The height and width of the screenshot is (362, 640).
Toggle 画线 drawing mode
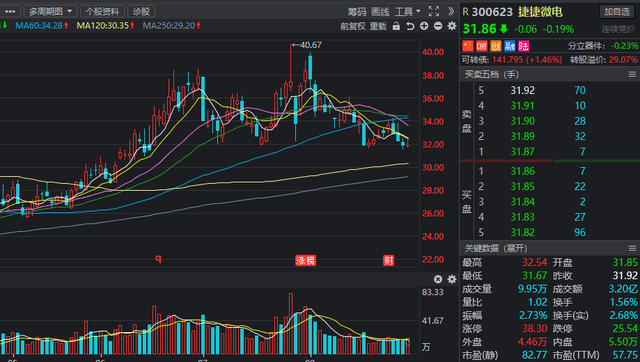pyautogui.click(x=380, y=11)
